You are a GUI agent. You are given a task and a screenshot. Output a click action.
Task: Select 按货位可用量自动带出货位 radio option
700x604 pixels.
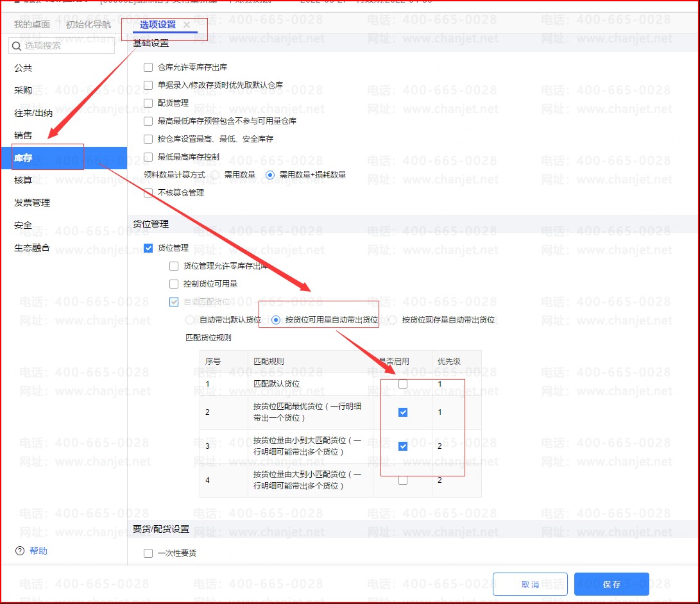[276, 320]
